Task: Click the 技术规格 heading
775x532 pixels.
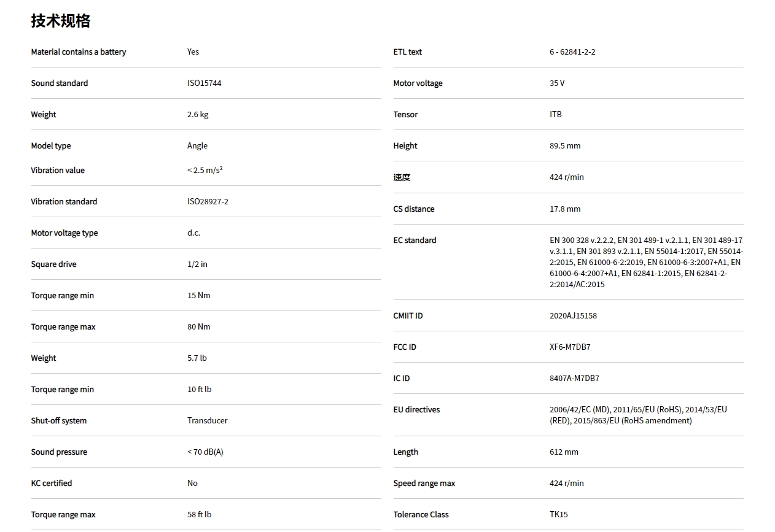Action: tap(61, 21)
